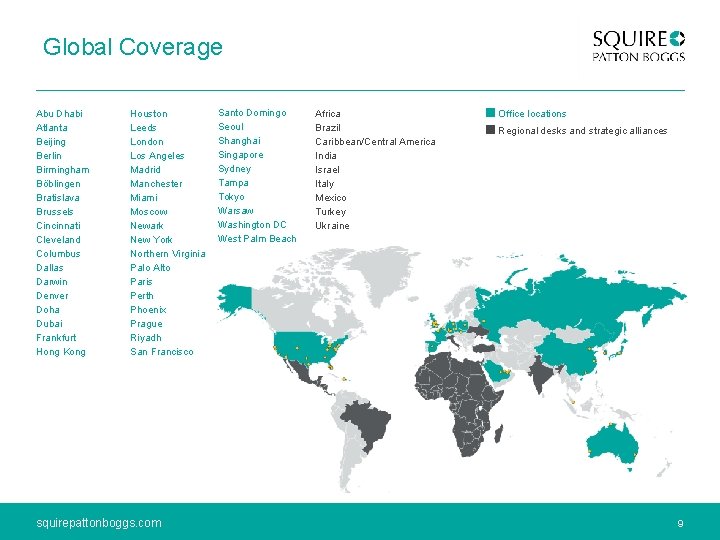Select 'Phoenix' in the office list
Screen dimensions: 720x540
click(148, 309)
